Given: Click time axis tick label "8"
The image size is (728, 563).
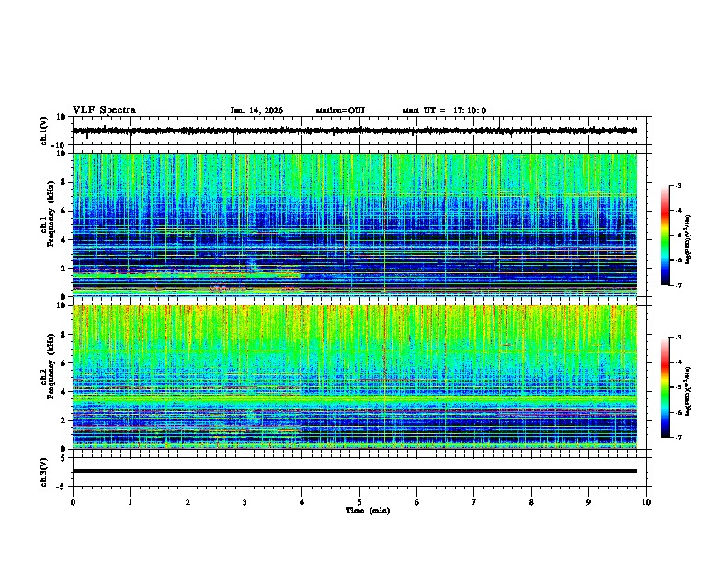Looking at the screenshot, I should point(531,502).
